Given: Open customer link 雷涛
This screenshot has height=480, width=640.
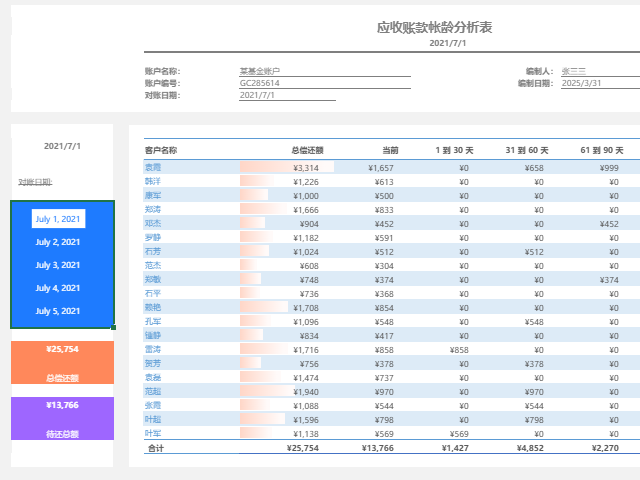Looking at the screenshot, I should [153, 349].
